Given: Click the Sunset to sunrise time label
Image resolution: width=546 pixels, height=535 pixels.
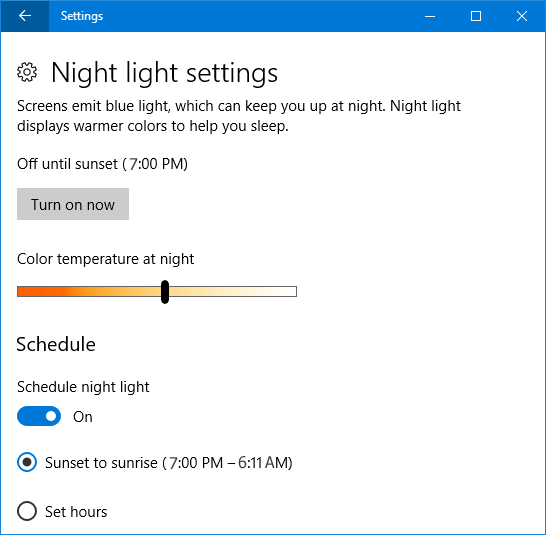Looking at the screenshot, I should pos(169,463).
